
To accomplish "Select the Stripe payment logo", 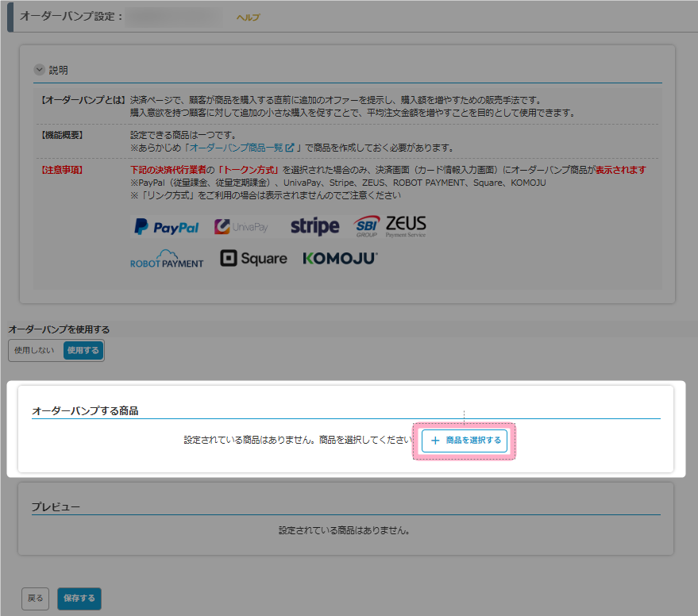I will click(x=314, y=226).
